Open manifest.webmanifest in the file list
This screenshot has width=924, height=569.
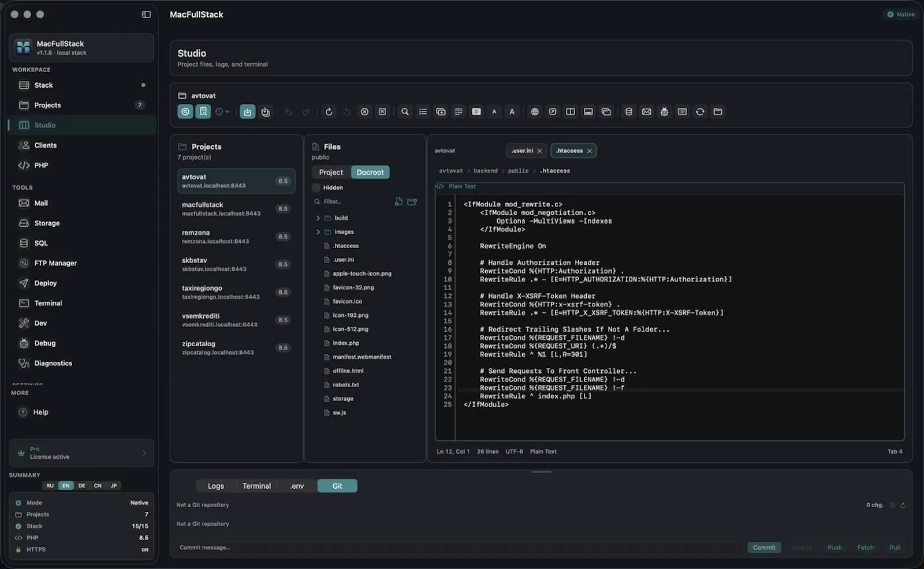[362, 357]
